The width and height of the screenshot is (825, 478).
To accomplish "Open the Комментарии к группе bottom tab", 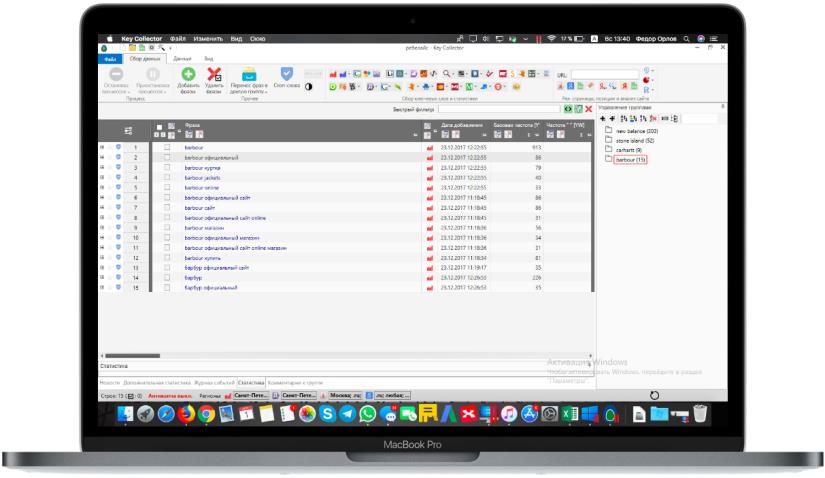I will pyautogui.click(x=295, y=383).
